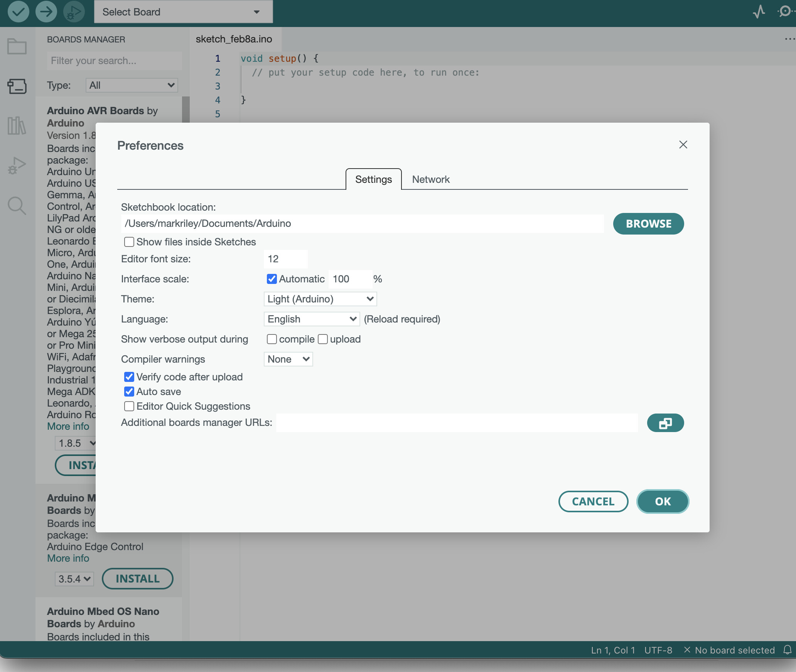The height and width of the screenshot is (672, 796).
Task: Open the Serial Monitor icon
Action: pyautogui.click(x=785, y=12)
